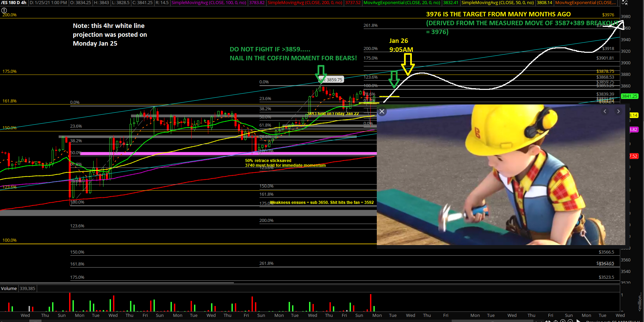Select SimpleMovingAvg (CLOSE, 100, 0, no) study label
This screenshot has height=322, width=644.
point(209,3)
